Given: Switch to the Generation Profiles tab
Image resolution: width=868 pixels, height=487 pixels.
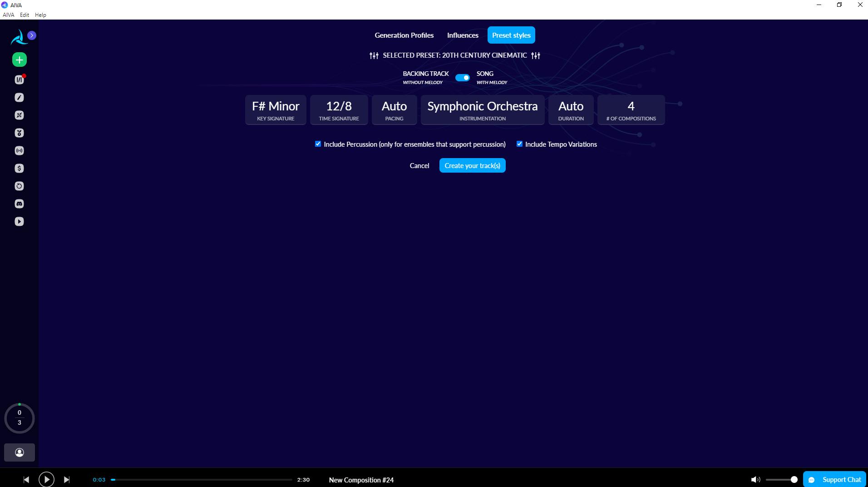Looking at the screenshot, I should (x=404, y=35).
